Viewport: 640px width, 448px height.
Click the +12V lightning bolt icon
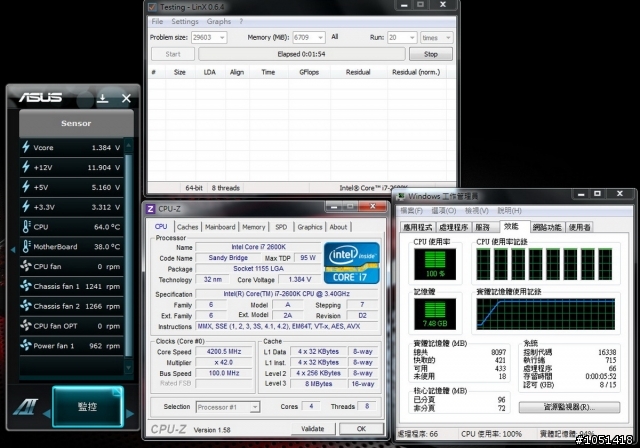pos(26,167)
